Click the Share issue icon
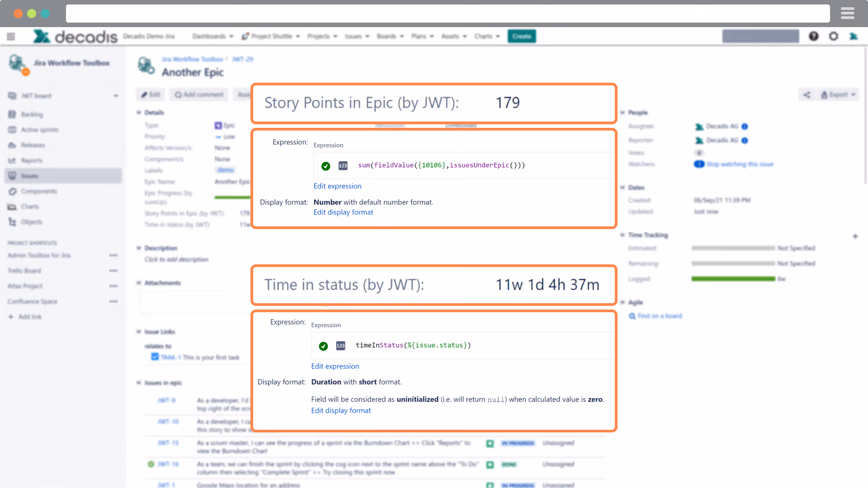 coord(807,94)
